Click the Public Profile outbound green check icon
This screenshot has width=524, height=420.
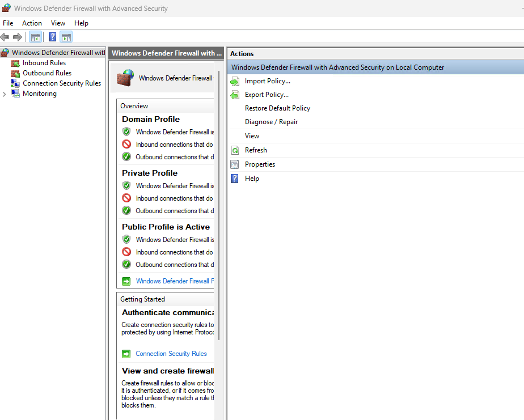click(x=126, y=264)
